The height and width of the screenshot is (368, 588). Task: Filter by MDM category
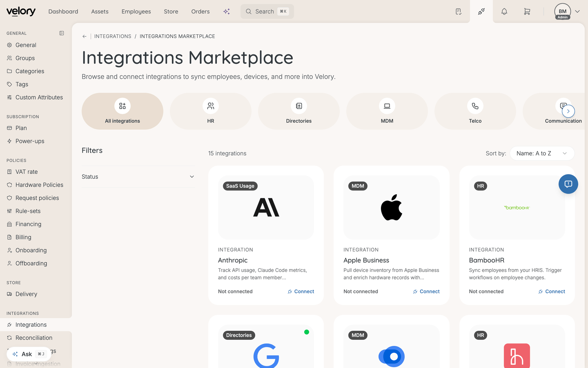[x=387, y=111]
